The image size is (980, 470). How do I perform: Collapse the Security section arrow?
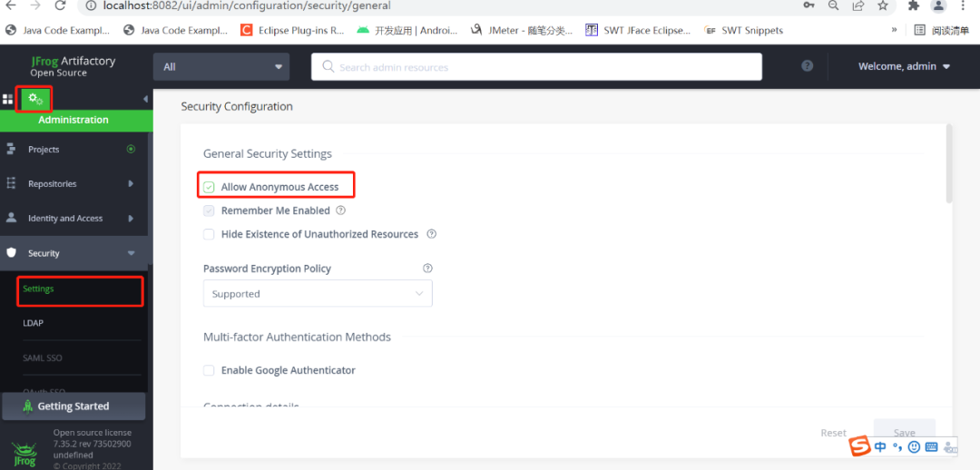tap(131, 253)
